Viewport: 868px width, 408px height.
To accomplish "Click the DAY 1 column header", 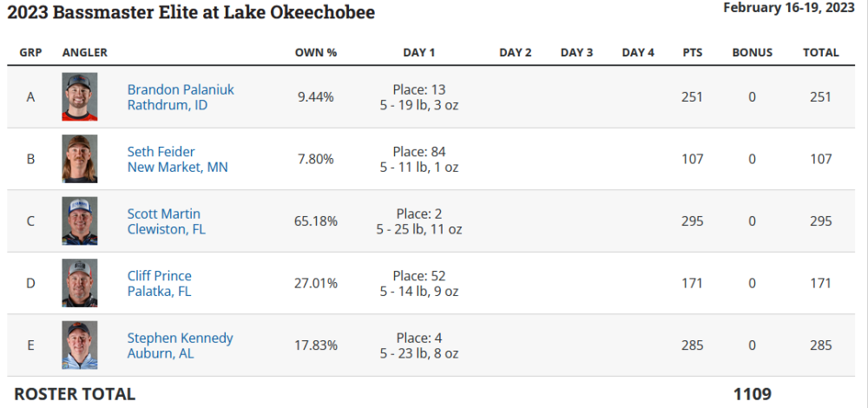I will tap(419, 53).
